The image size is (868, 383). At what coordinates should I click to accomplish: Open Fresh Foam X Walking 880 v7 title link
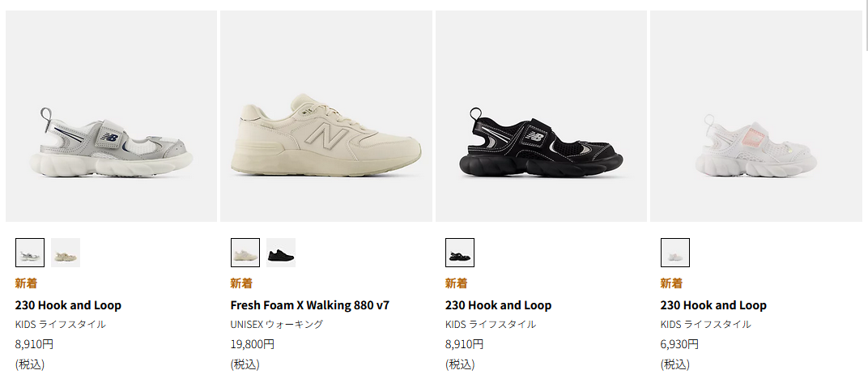(x=309, y=305)
